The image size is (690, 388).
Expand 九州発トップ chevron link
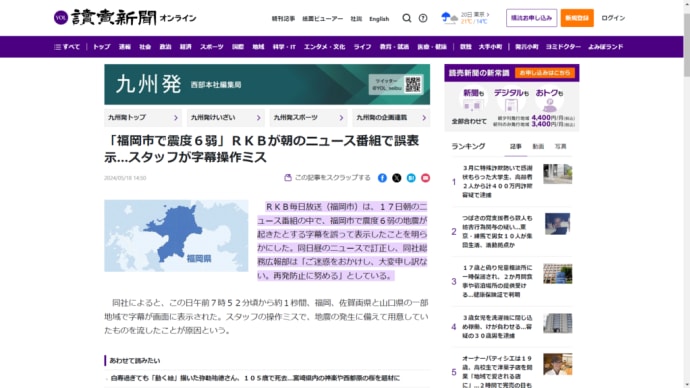coord(143,117)
